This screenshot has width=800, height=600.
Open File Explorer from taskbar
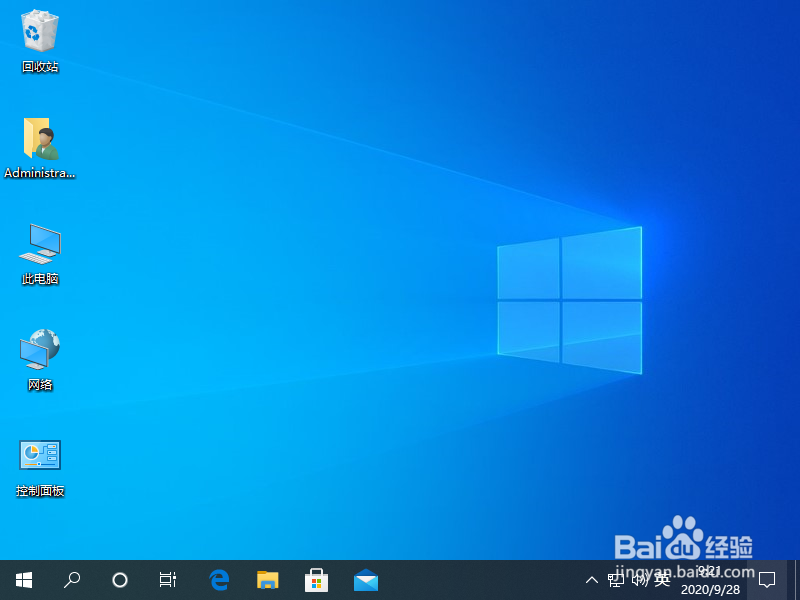(268, 580)
